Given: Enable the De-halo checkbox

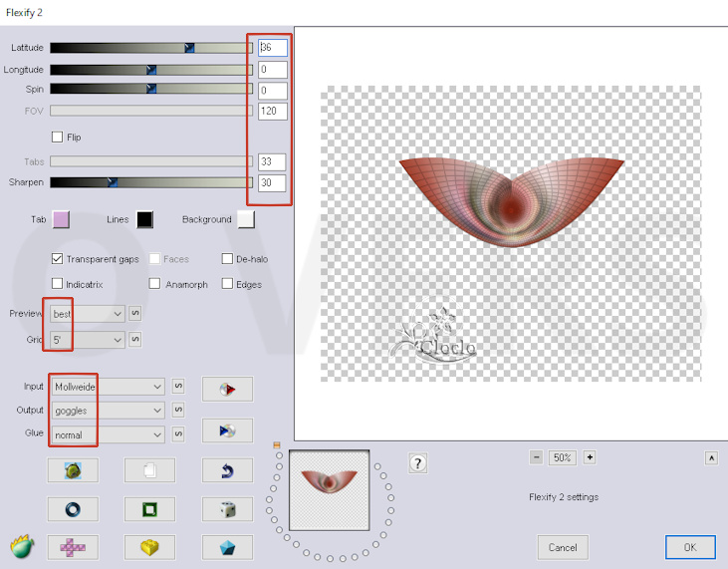Looking at the screenshot, I should pos(226,259).
